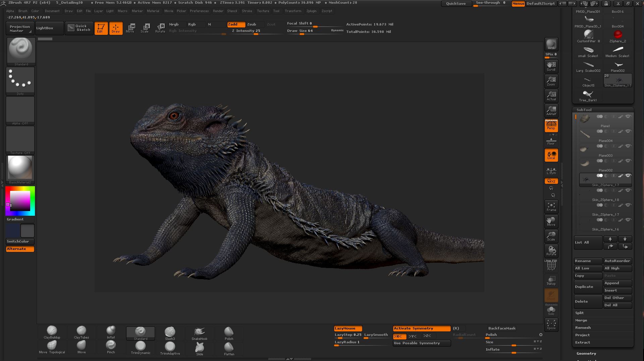
Task: Toggle Local transformations
Action: pos(551,155)
